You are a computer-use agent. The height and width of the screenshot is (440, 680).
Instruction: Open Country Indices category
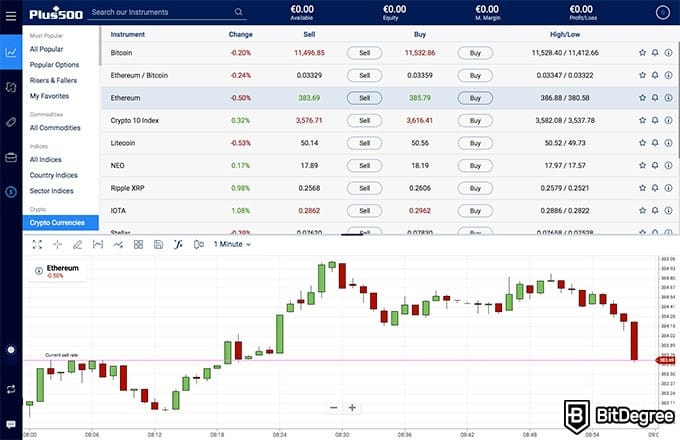click(53, 175)
